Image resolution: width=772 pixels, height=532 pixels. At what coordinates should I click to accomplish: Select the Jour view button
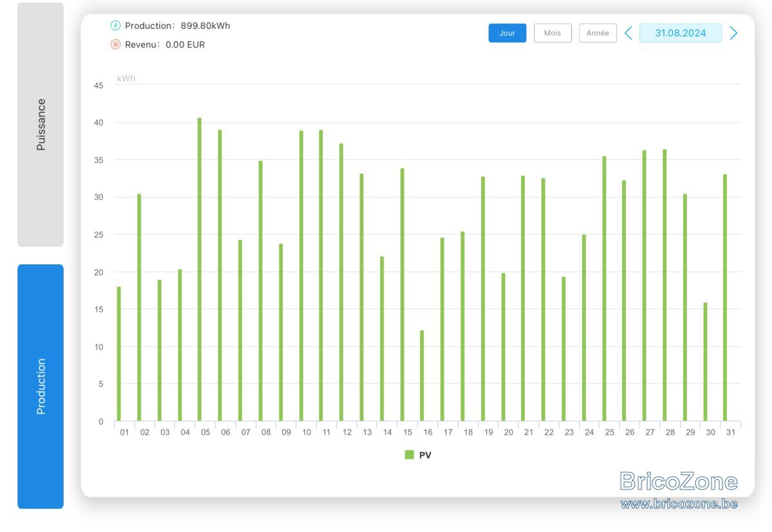tap(507, 33)
